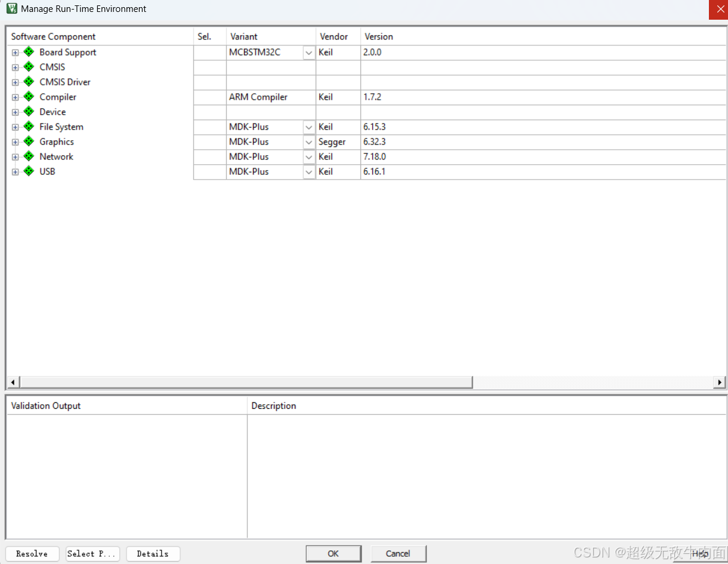
Task: Click the green diamond icon beside CMSIS Driver
Action: [x=29, y=82]
